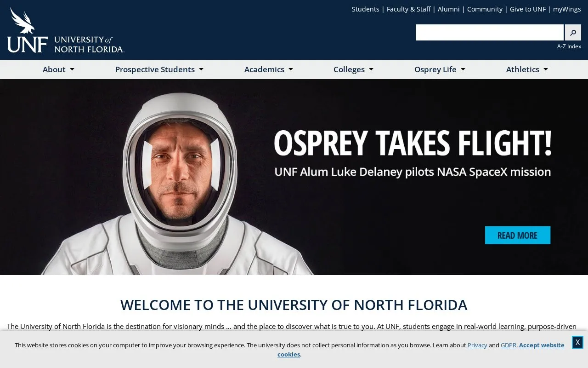Open the Athletics dropdown menu
Viewport: 588px width, 368px height.
(527, 69)
